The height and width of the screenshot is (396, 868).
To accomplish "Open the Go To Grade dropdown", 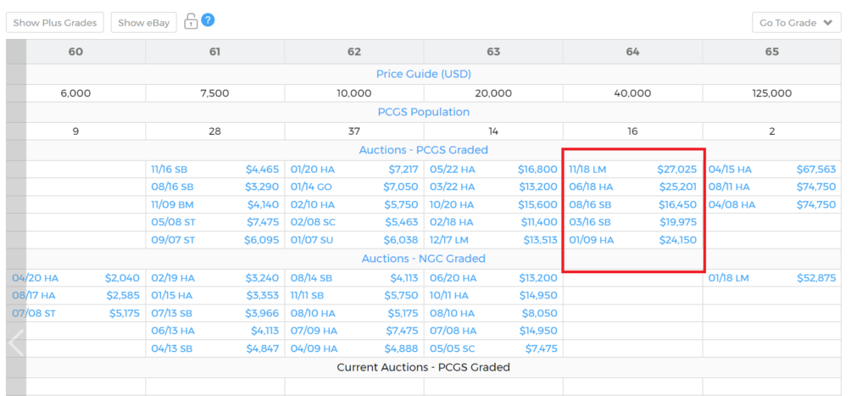I will (x=796, y=23).
